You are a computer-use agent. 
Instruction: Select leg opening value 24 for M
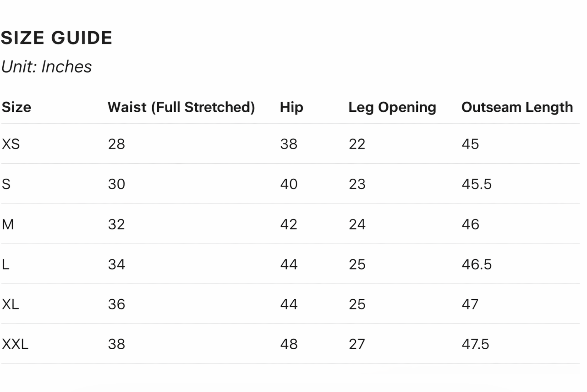[357, 225]
